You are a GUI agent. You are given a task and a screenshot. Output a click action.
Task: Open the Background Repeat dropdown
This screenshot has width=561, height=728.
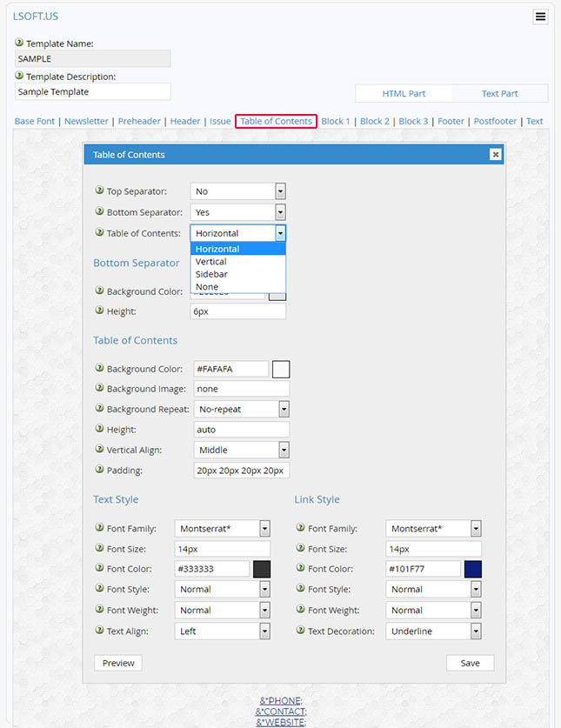pyautogui.click(x=242, y=409)
